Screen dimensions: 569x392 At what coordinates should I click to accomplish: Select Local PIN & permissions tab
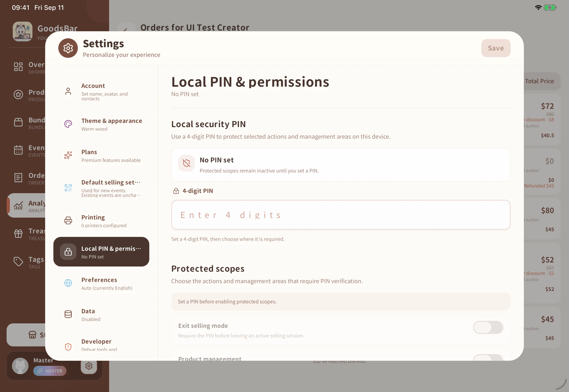tap(101, 252)
